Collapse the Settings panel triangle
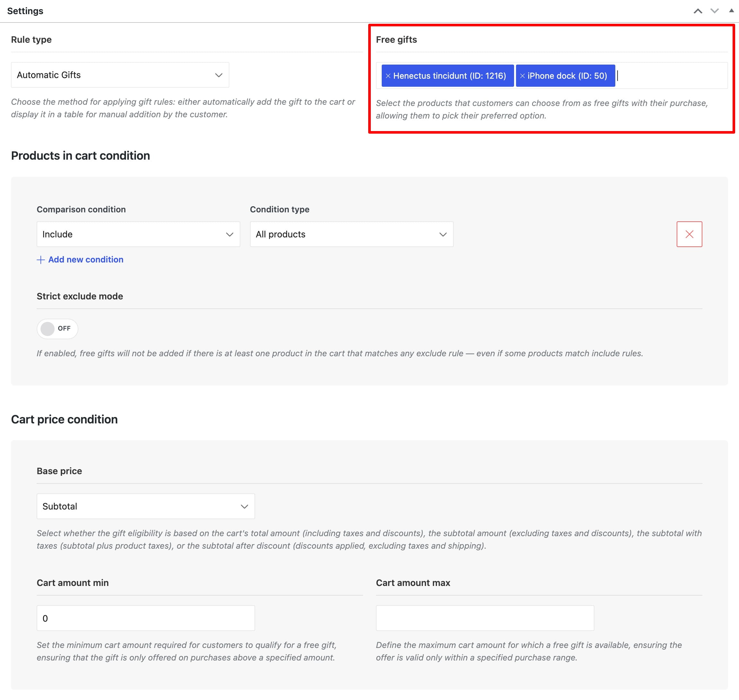Viewport: 739px width, 700px height. (731, 11)
